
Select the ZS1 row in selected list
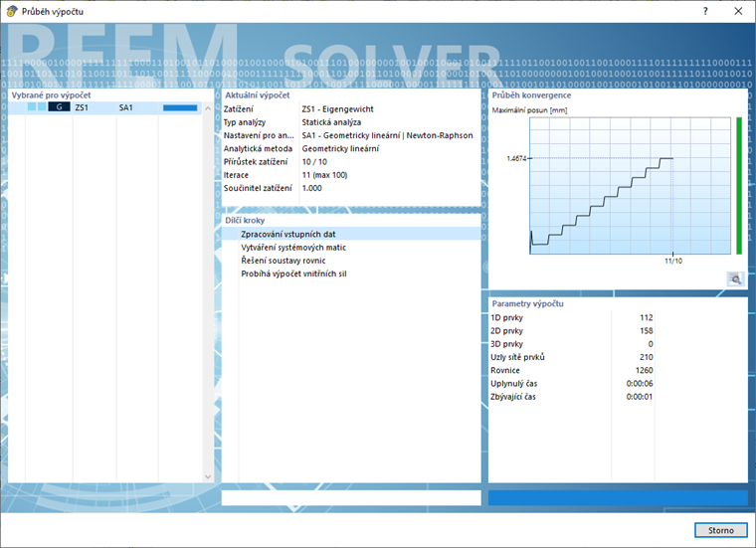point(104,107)
